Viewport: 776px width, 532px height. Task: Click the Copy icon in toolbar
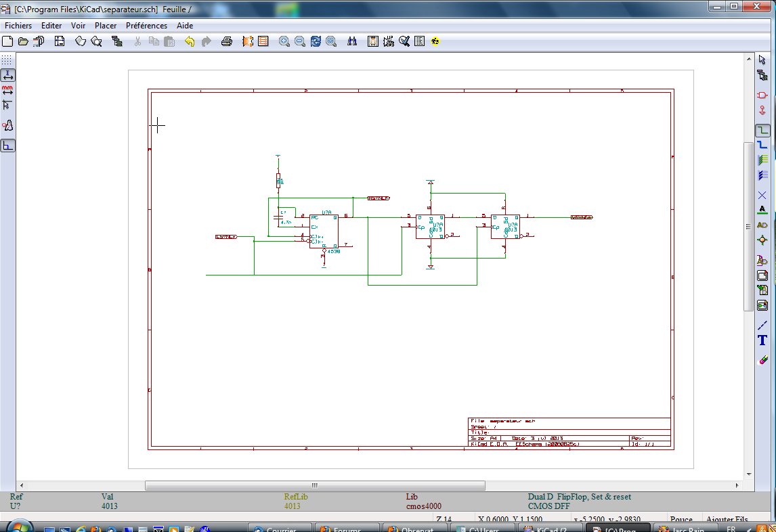(154, 41)
